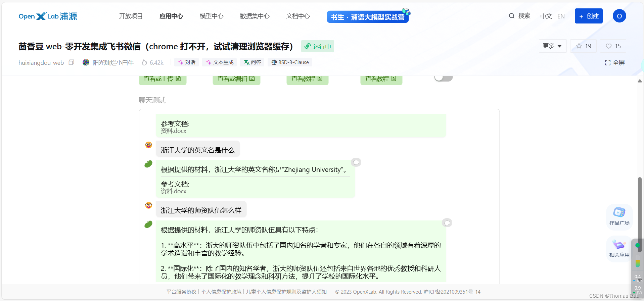
Task: Open 沪ICP备2021009351号-14 footer link
Action: [452, 292]
